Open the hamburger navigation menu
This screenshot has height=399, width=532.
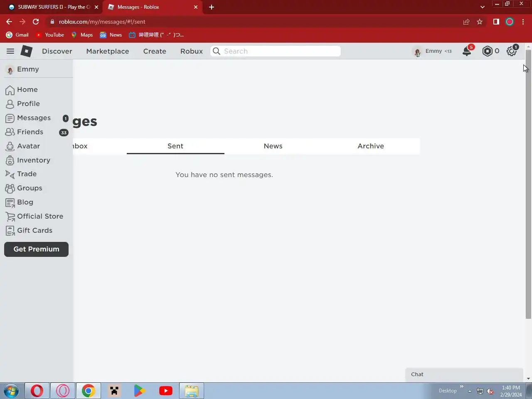point(10,51)
